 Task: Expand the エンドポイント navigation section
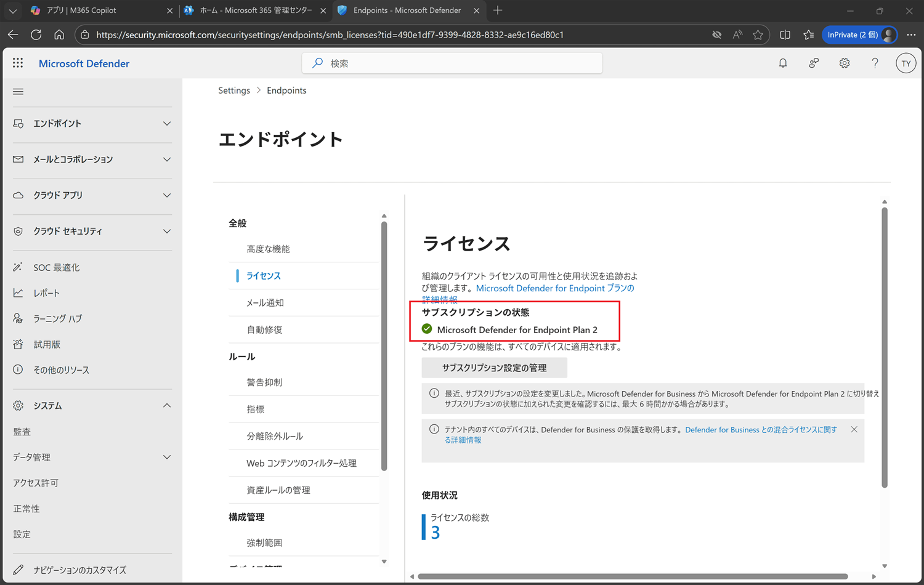click(x=92, y=124)
